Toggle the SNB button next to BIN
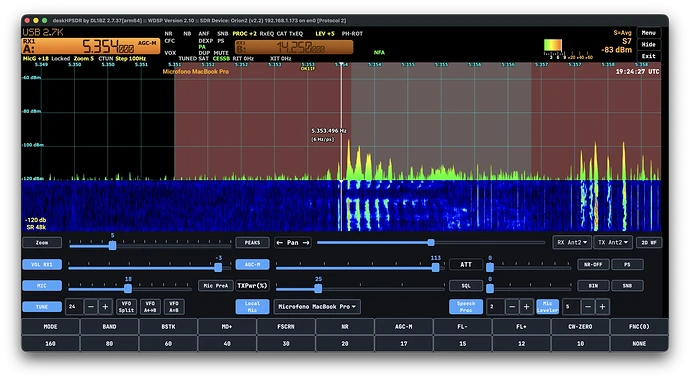690x379 pixels. coord(627,286)
